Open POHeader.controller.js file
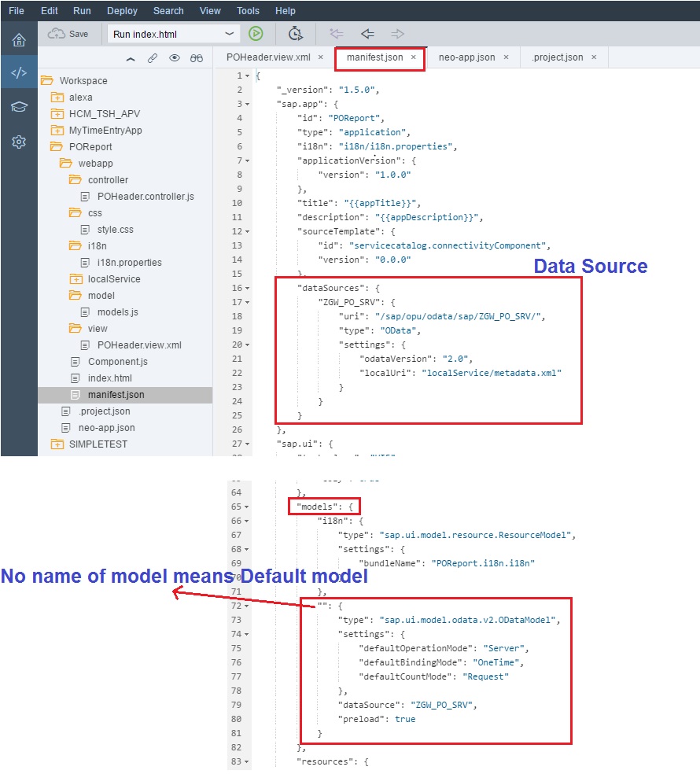The image size is (700, 774). [146, 197]
